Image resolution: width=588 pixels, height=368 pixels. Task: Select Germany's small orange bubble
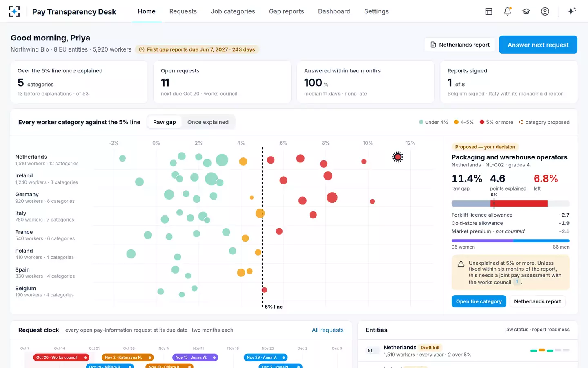tap(252, 197)
